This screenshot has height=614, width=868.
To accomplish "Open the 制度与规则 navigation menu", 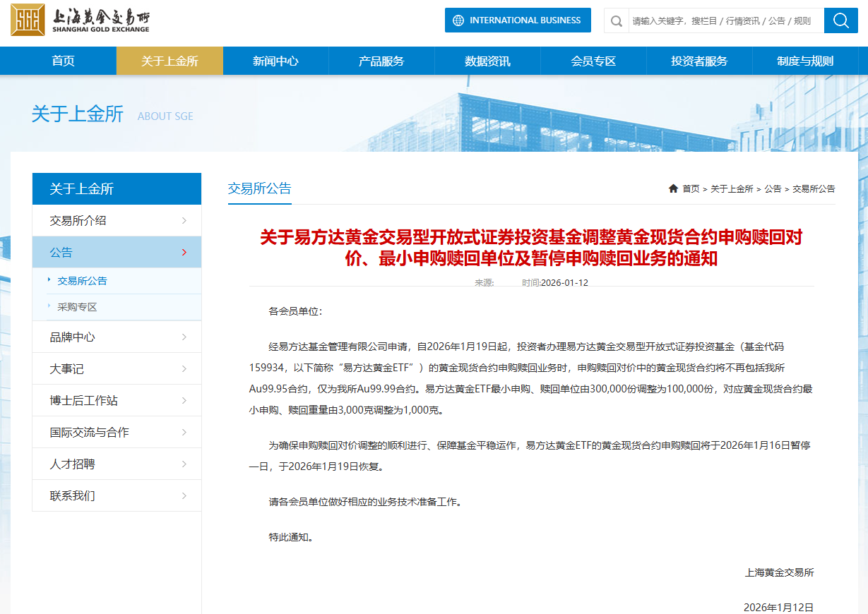I will [805, 61].
